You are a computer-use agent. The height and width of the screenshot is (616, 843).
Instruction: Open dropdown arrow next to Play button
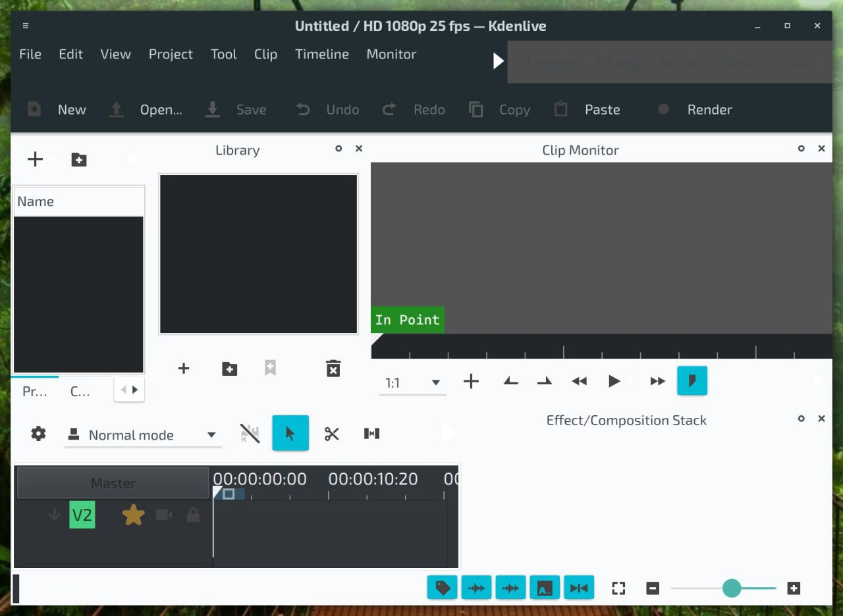[x=632, y=381]
